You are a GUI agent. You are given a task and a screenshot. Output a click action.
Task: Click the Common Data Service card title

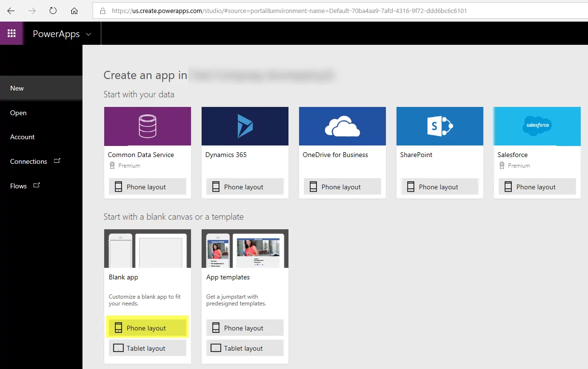coord(141,155)
